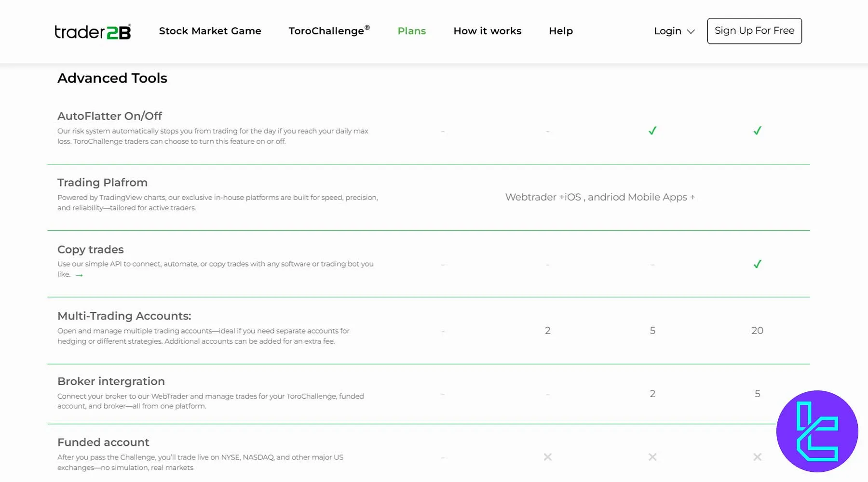Open the How it works page
868x482 pixels.
pyautogui.click(x=487, y=31)
